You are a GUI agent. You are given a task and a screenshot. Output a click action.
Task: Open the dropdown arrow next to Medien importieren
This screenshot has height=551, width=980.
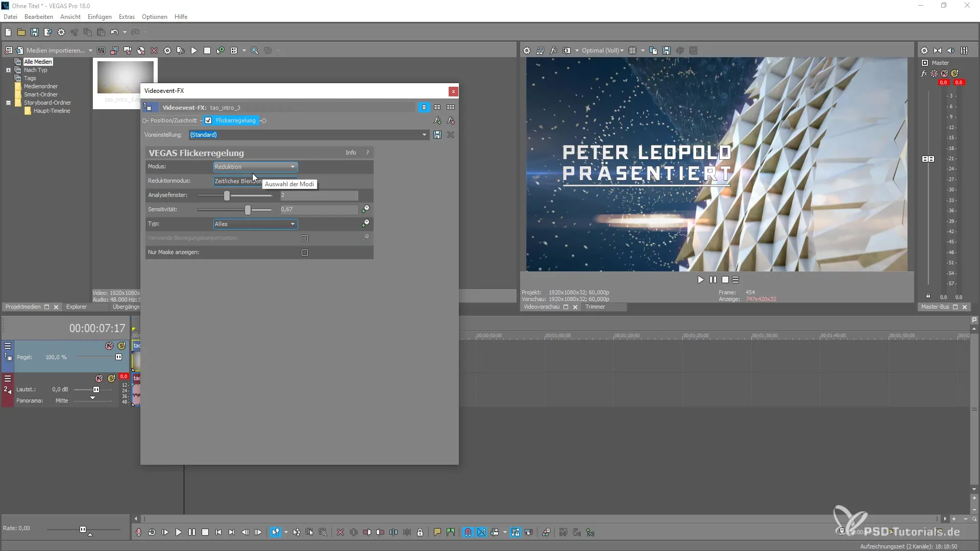coord(90,51)
